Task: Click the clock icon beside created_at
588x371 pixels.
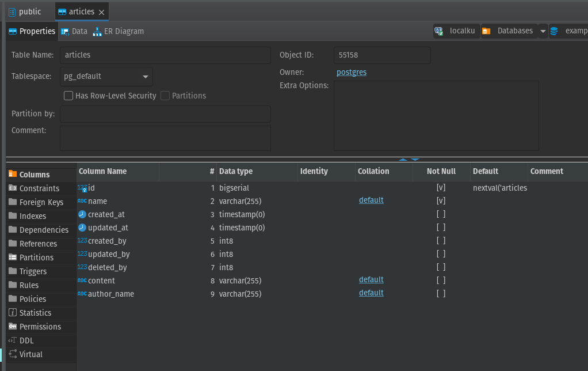Action: pyautogui.click(x=82, y=214)
